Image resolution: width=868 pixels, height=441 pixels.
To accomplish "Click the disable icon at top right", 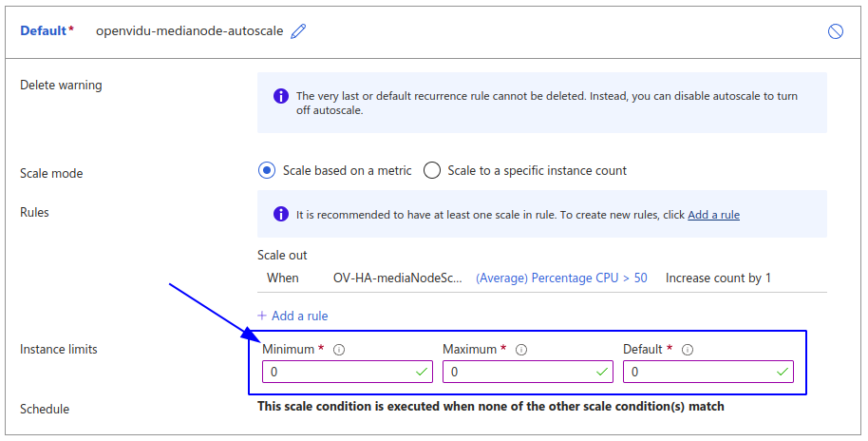I will click(836, 31).
